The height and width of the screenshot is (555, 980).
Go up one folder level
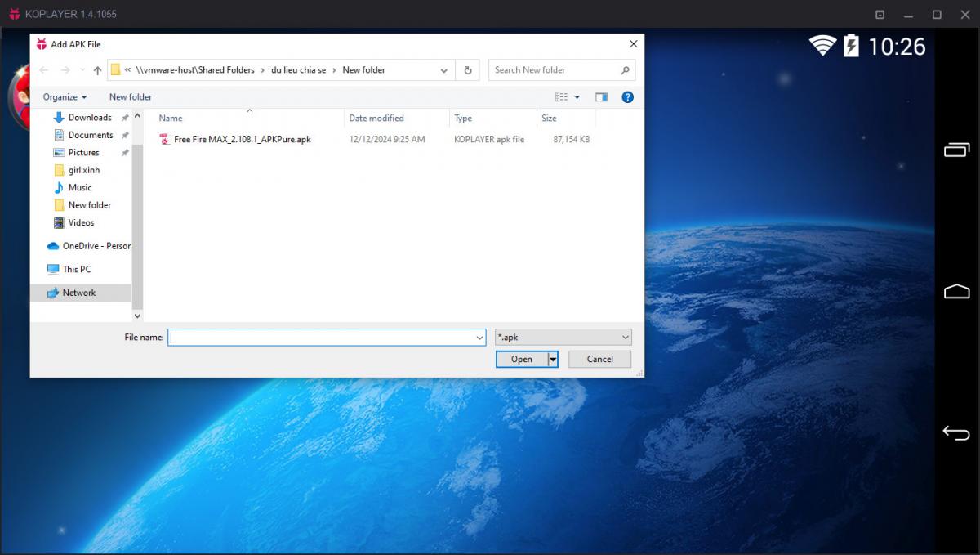[x=97, y=70]
